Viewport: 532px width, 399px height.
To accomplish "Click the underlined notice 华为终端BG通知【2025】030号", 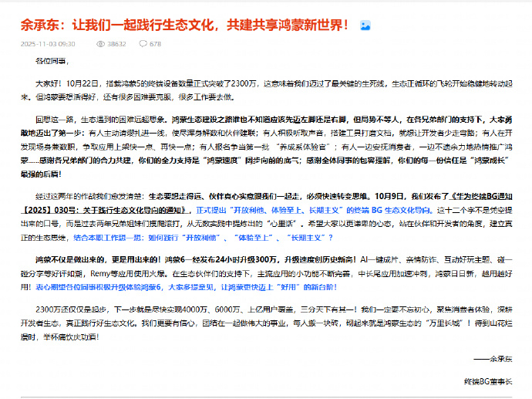I will pyautogui.click(x=266, y=204).
